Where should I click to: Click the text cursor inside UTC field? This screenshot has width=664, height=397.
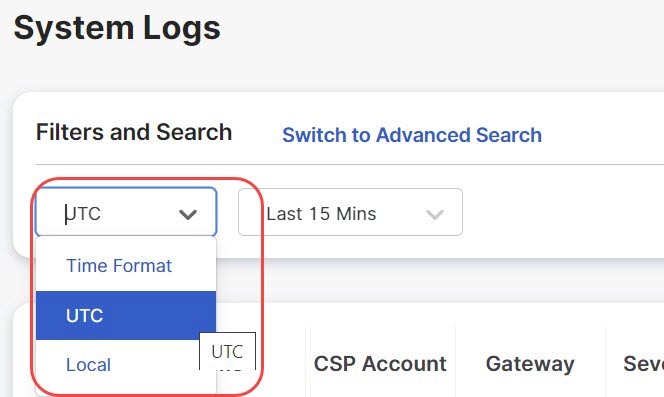66,214
